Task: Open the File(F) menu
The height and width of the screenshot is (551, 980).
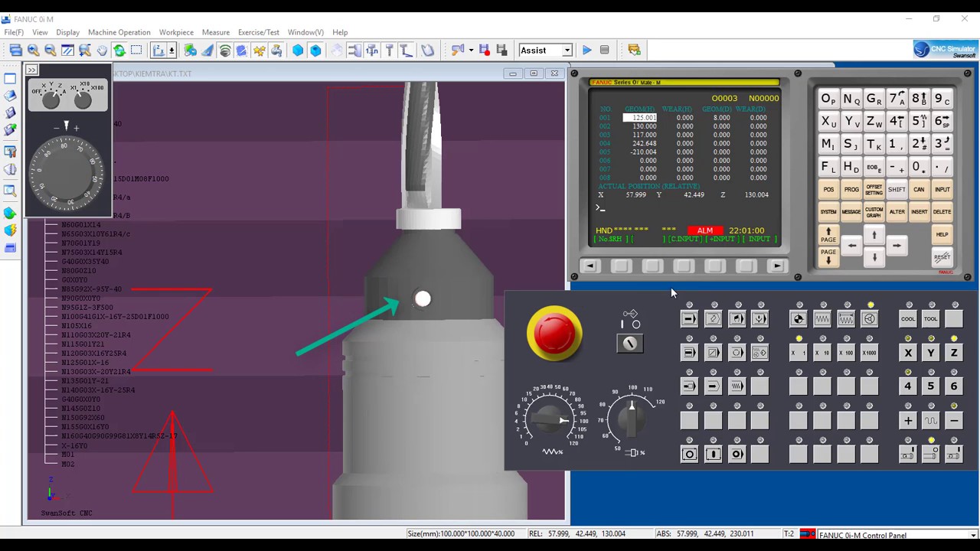Action: [x=14, y=32]
